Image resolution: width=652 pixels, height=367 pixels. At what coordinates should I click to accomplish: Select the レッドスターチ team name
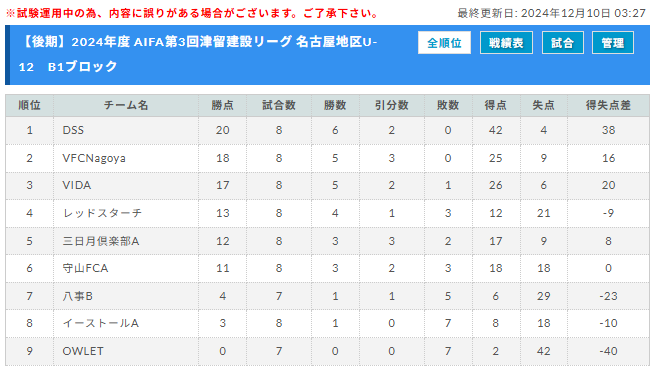click(102, 213)
